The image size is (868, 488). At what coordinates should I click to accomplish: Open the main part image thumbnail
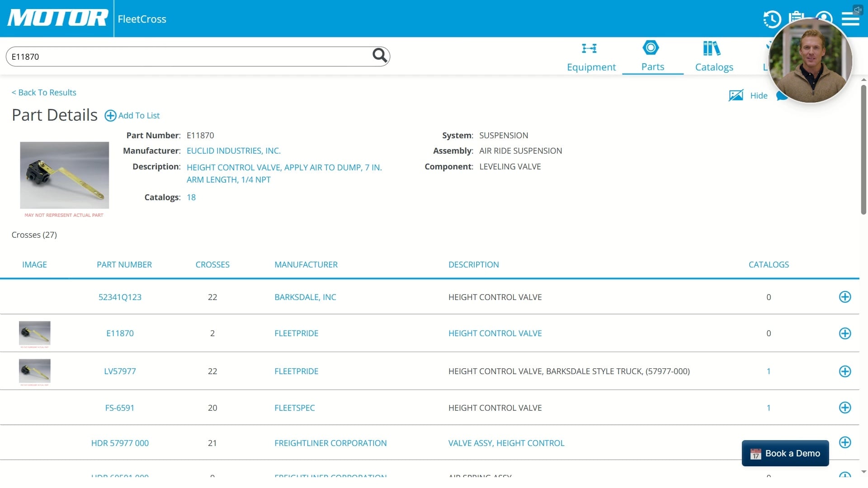(x=64, y=175)
